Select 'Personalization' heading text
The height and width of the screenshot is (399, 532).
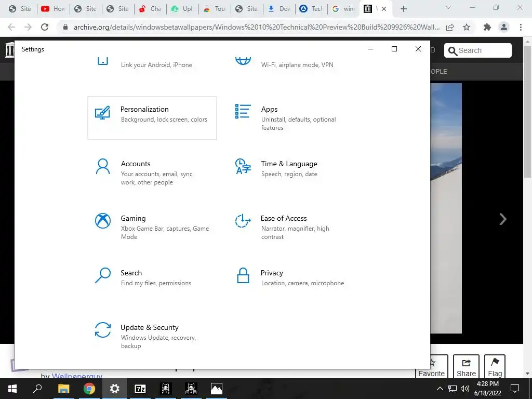pyautogui.click(x=144, y=109)
